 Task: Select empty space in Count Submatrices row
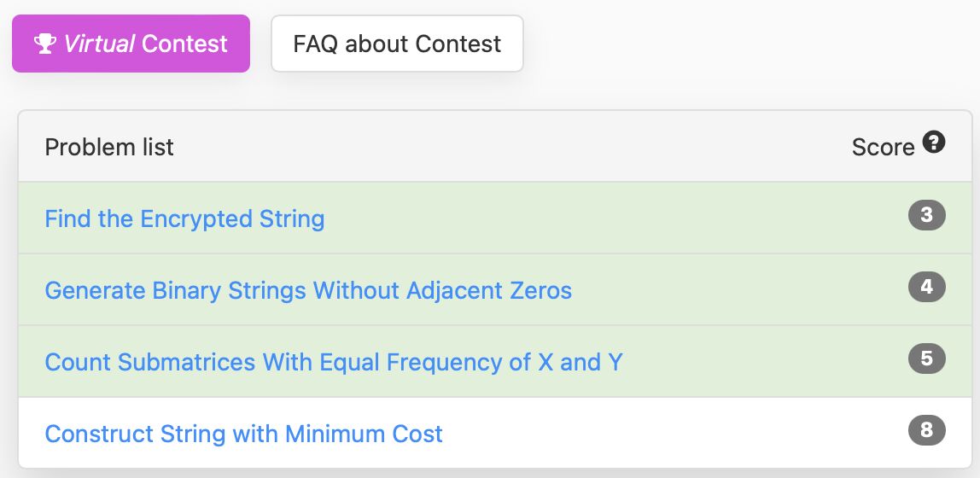pos(762,362)
